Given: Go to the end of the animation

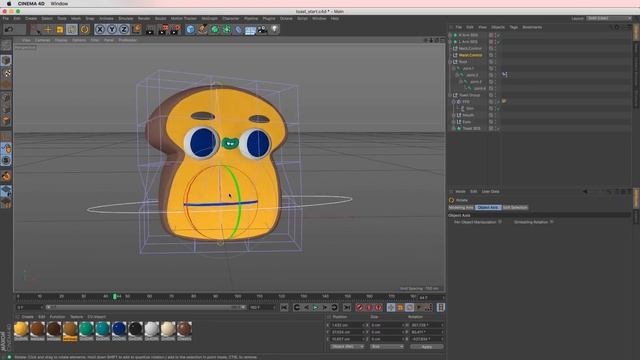Looking at the screenshot, I should pyautogui.click(x=347, y=307).
